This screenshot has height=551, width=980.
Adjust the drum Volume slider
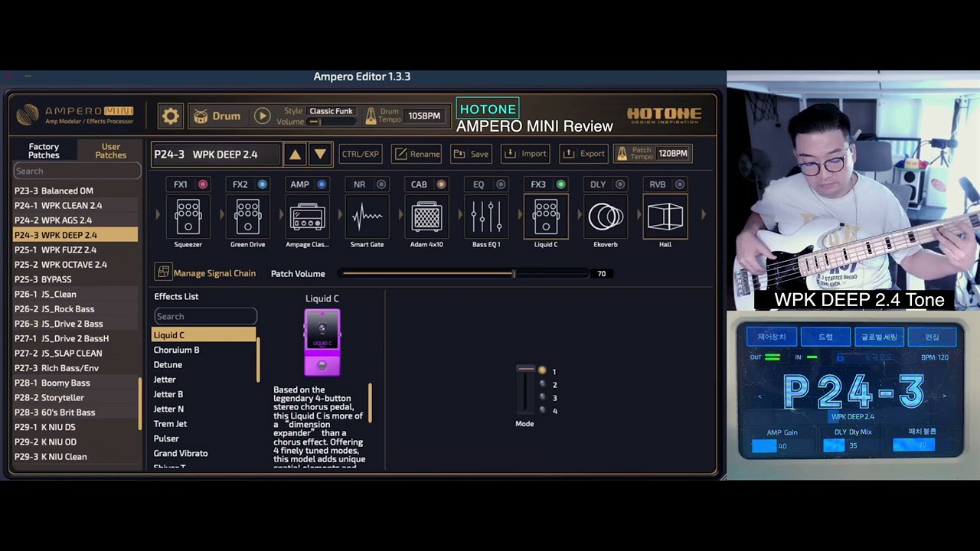(332, 122)
